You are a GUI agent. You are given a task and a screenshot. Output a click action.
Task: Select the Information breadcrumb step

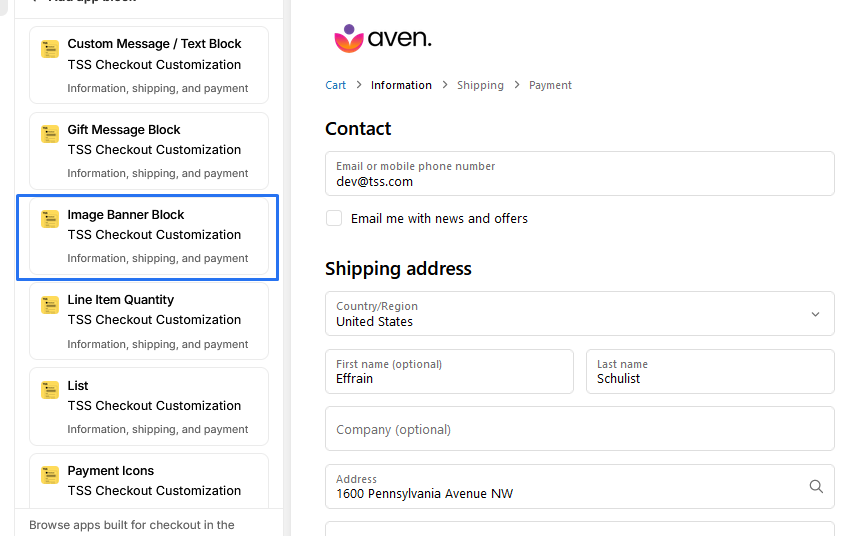pos(401,85)
